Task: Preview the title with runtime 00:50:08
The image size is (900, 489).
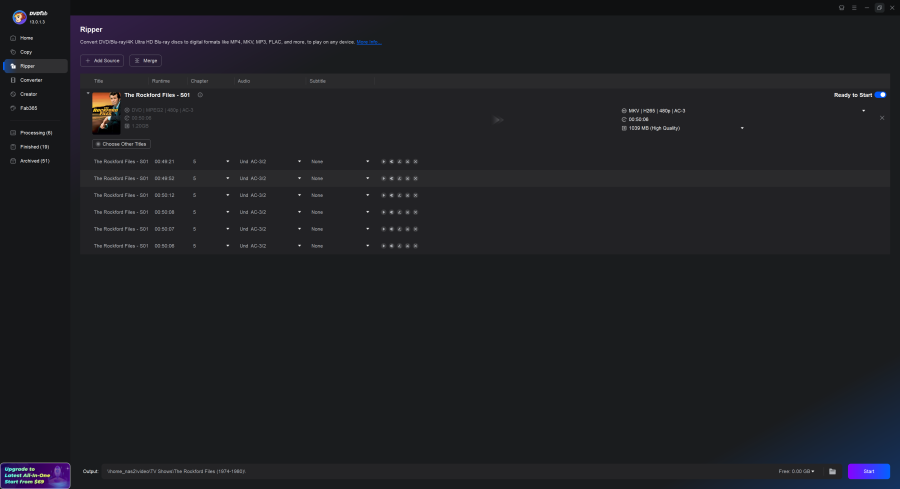Action: (383, 212)
